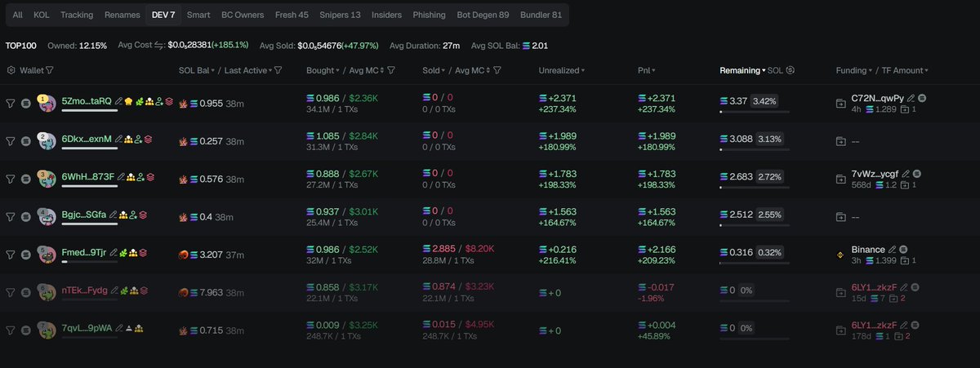Switch to the Phishing tab
Viewport: 980px width, 368px height.
[430, 15]
